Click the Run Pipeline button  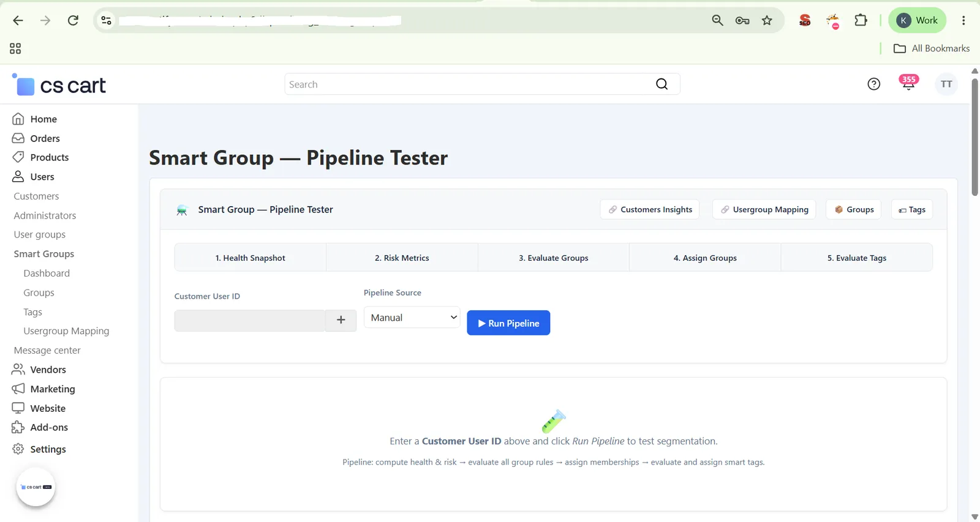coord(508,323)
